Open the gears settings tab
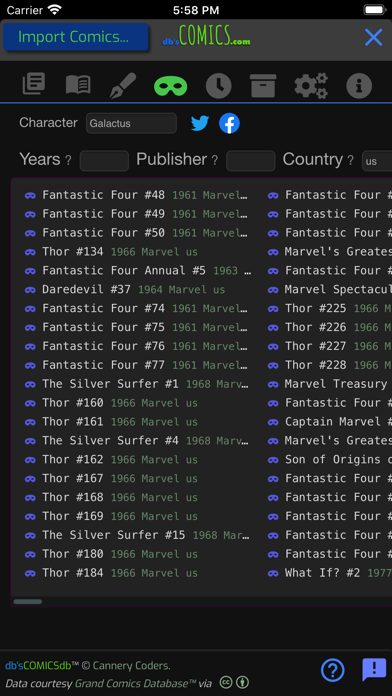This screenshot has width=392, height=696. click(x=311, y=86)
